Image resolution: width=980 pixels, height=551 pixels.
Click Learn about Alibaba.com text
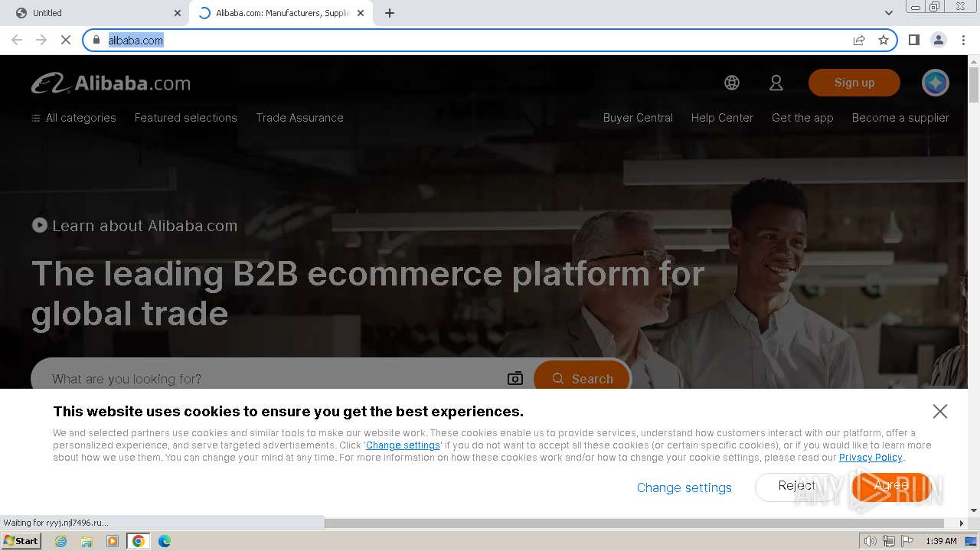click(x=145, y=226)
